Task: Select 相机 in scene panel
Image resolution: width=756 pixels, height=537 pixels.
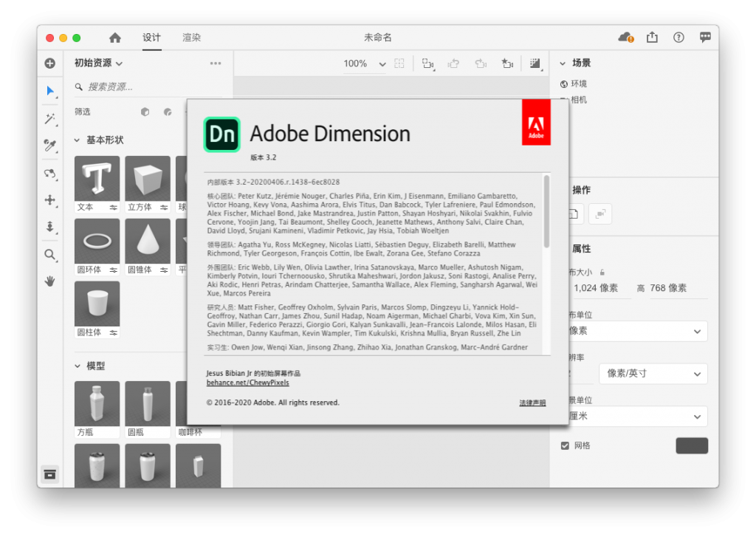Action: click(x=579, y=100)
